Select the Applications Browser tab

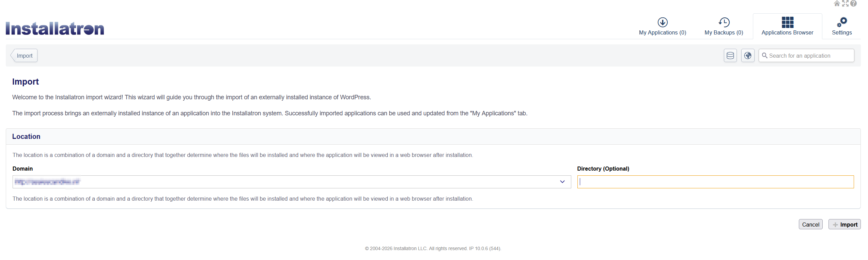point(787,27)
